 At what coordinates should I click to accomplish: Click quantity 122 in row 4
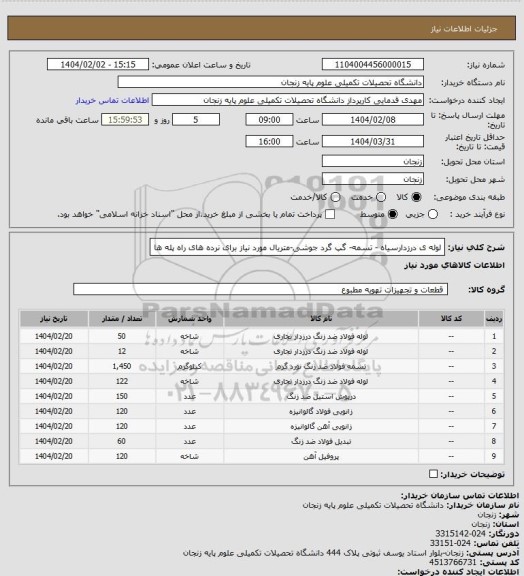(122, 381)
